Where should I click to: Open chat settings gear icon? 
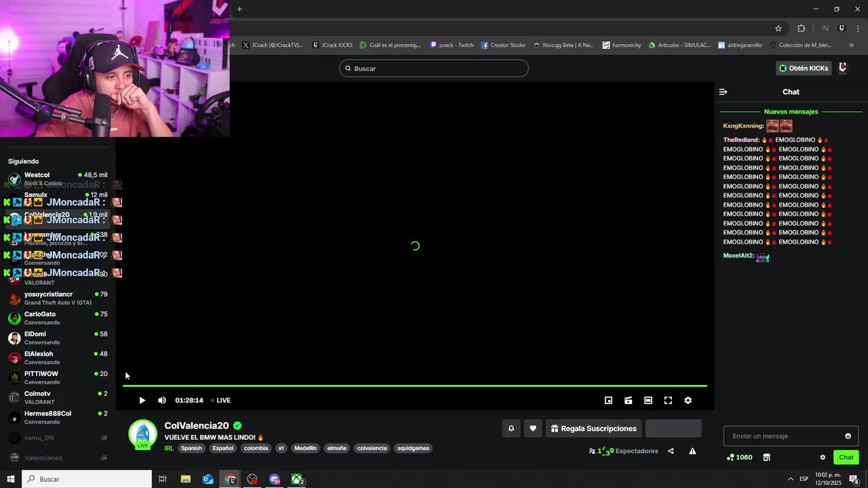coord(823,457)
